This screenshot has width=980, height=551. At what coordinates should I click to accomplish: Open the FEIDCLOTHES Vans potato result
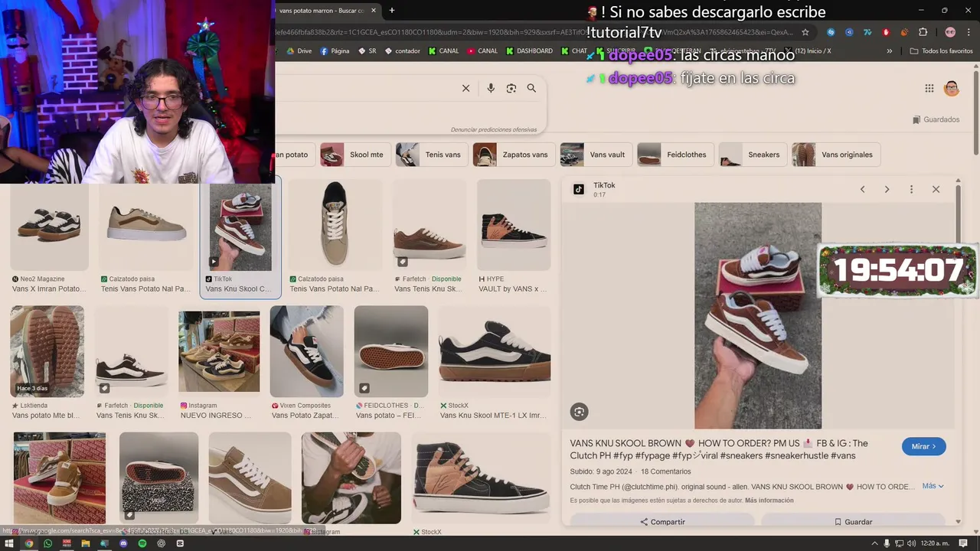tap(391, 364)
